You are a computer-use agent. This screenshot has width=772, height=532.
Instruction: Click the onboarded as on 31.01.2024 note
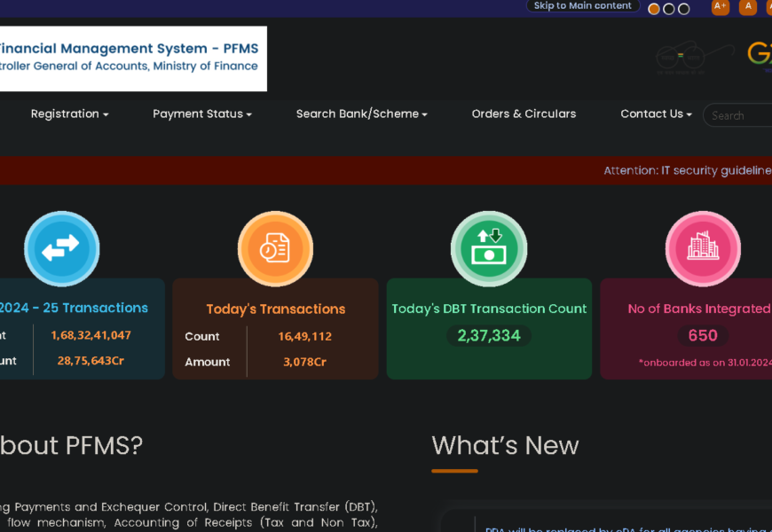point(705,363)
